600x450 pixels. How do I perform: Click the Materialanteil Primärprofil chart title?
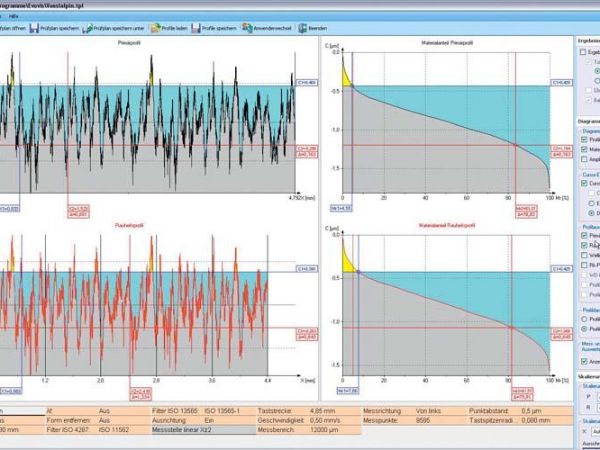tap(447, 43)
